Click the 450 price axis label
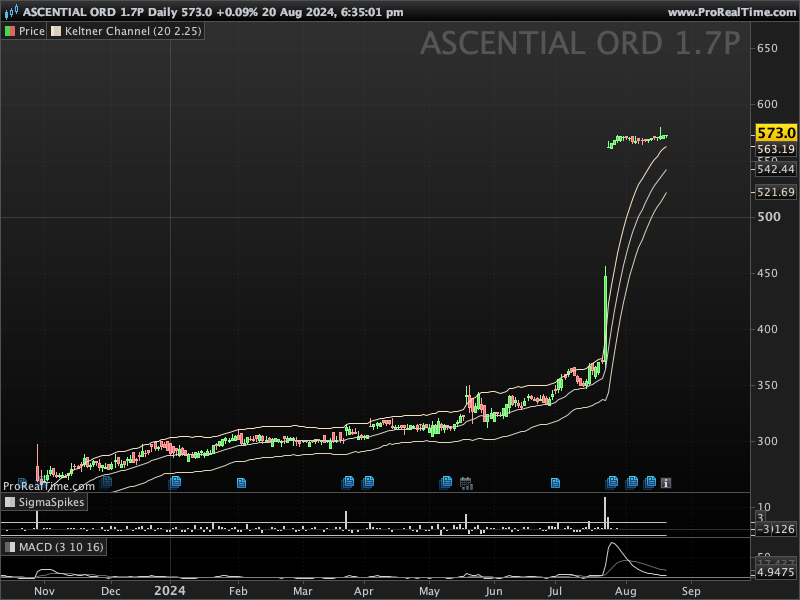The height and width of the screenshot is (600, 800). coord(767,273)
